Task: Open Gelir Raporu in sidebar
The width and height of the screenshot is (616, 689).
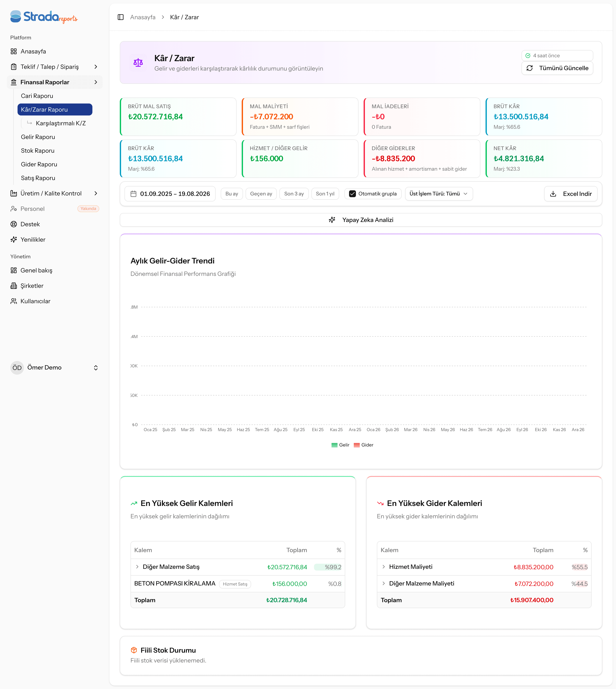Action: [x=55, y=137]
